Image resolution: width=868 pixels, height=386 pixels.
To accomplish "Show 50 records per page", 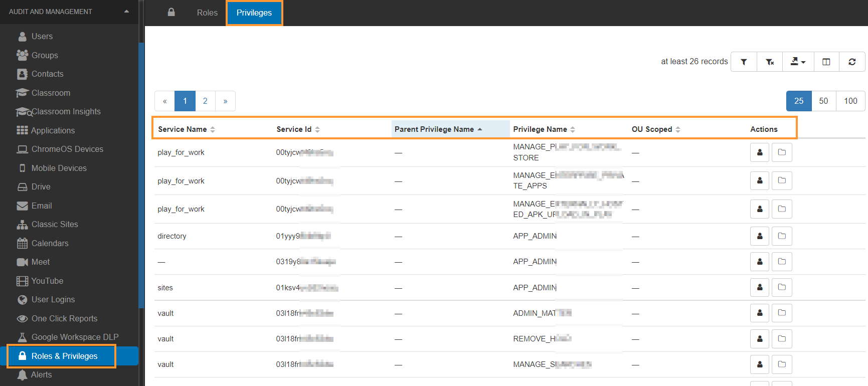I will [x=823, y=101].
